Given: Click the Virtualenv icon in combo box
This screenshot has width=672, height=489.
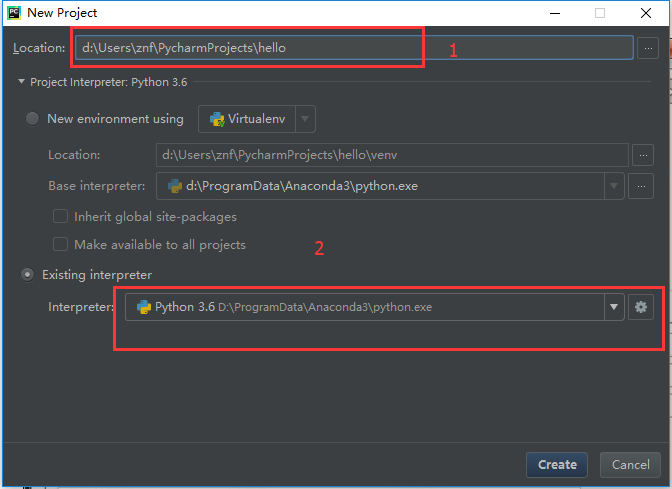Looking at the screenshot, I should tap(217, 119).
